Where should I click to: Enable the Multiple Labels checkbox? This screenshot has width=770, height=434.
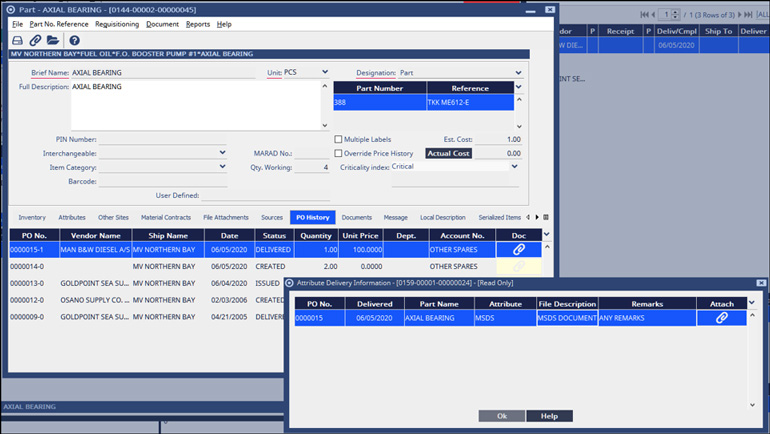pyautogui.click(x=338, y=139)
